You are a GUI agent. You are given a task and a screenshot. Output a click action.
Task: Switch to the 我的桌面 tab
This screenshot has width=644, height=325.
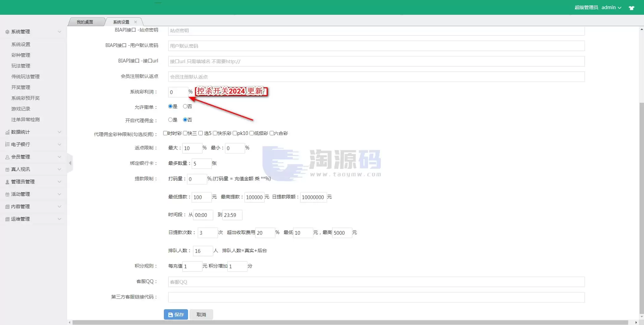[85, 22]
